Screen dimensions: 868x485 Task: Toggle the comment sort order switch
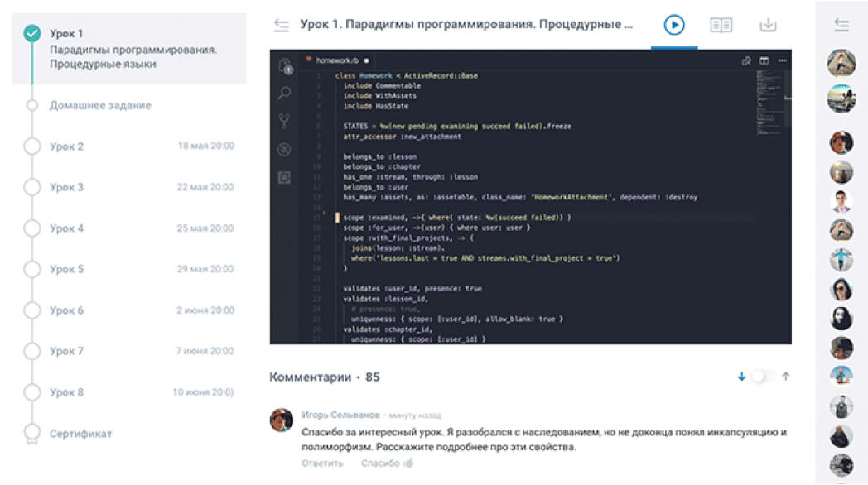point(764,377)
